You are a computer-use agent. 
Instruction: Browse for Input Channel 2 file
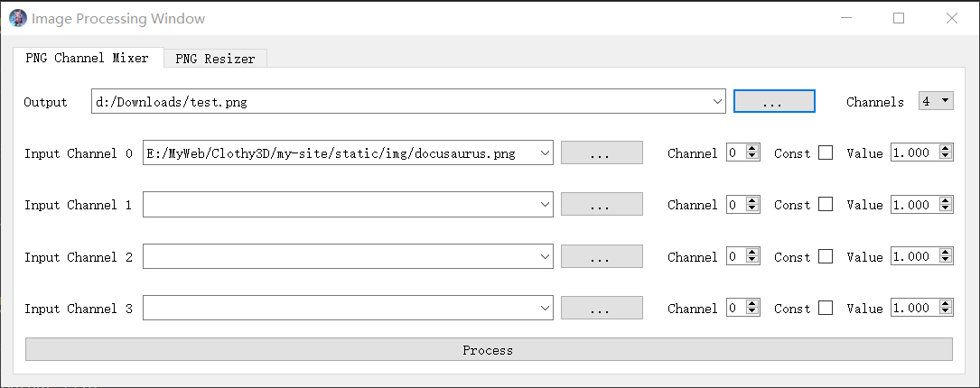[602, 257]
